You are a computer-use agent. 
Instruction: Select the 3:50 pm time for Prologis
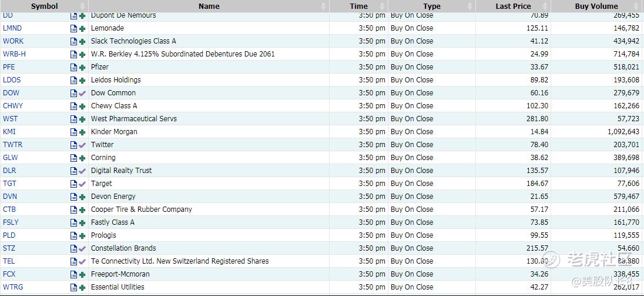click(x=372, y=235)
